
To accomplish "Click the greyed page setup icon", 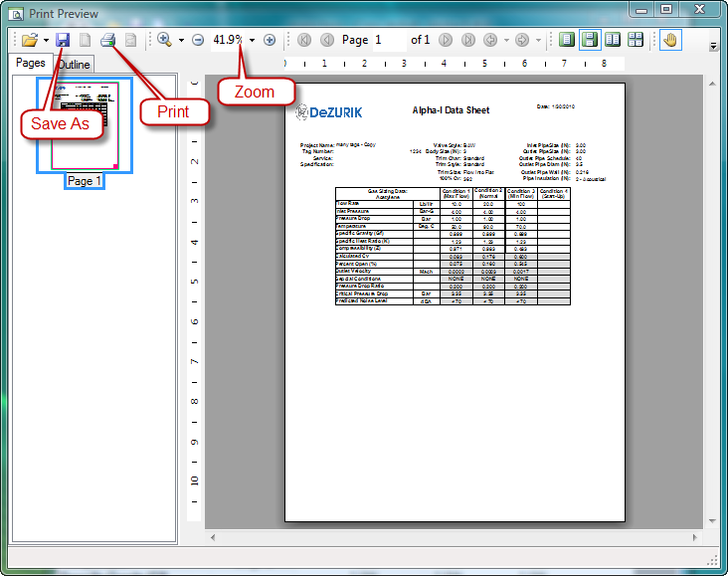I will (131, 40).
